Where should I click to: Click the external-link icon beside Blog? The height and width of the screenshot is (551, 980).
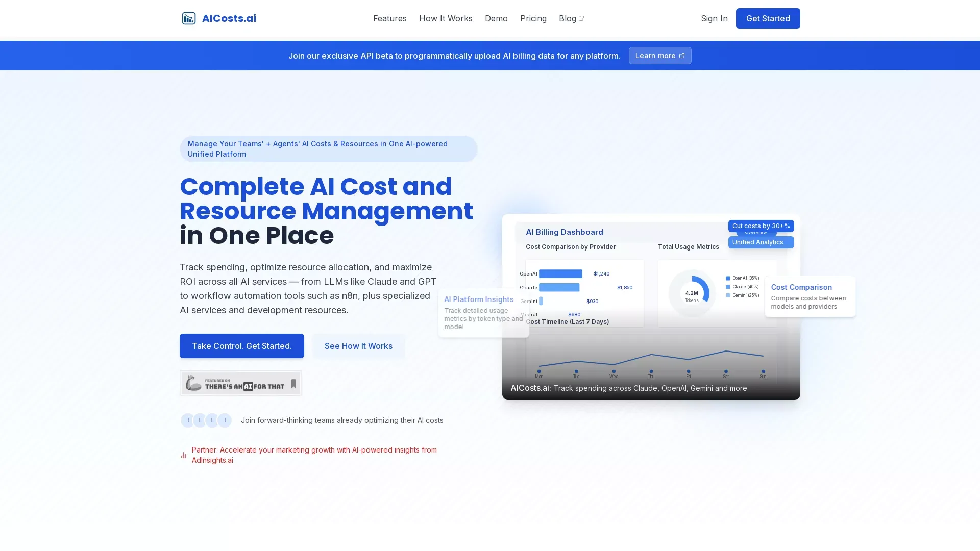(x=581, y=18)
